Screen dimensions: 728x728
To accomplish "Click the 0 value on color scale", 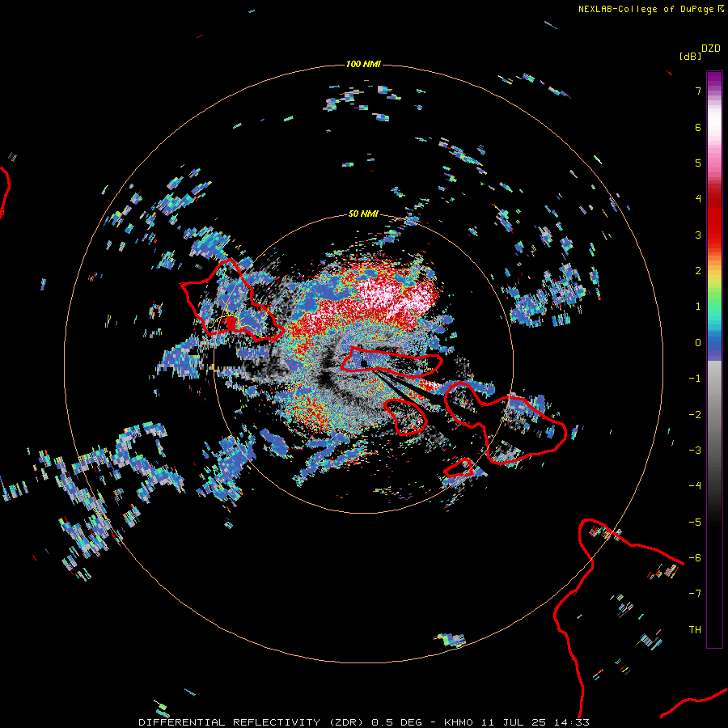I will 698,343.
